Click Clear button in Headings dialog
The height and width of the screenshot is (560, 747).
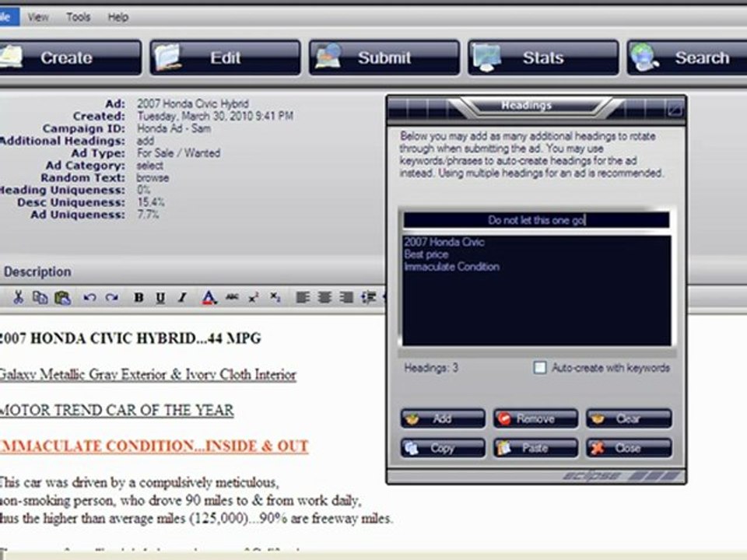(629, 418)
